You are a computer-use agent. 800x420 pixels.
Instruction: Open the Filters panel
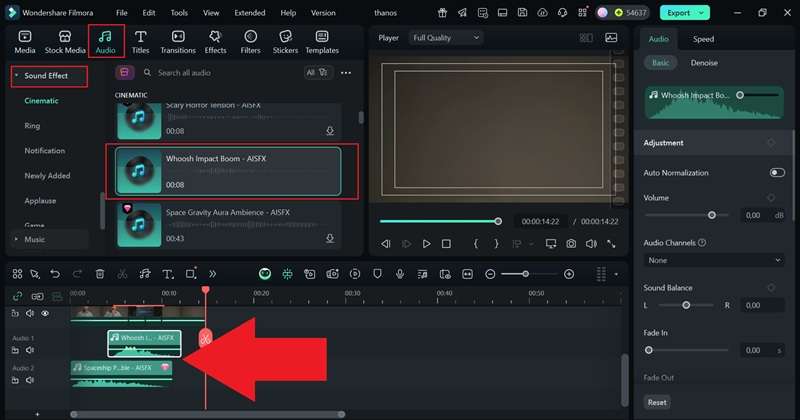click(250, 41)
